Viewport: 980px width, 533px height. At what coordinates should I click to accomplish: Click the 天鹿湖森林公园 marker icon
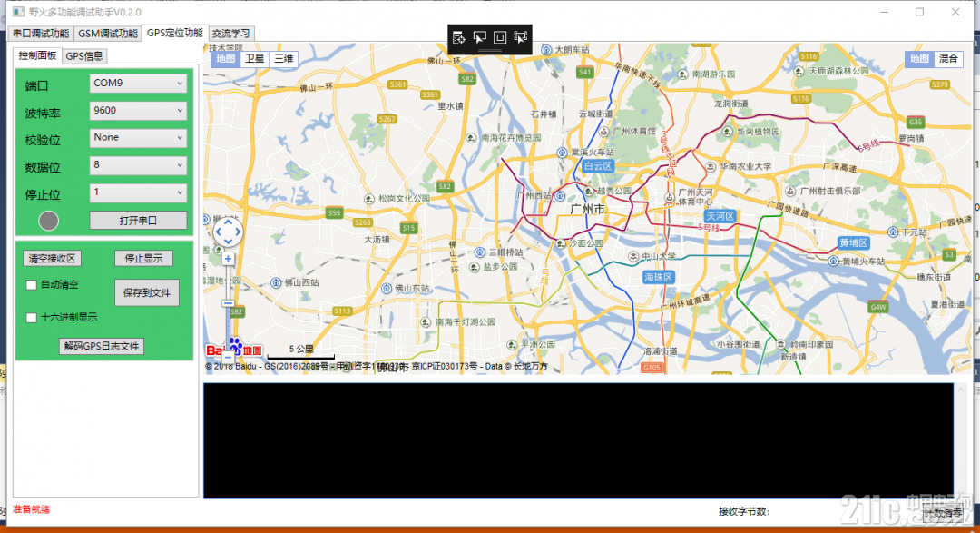(799, 72)
